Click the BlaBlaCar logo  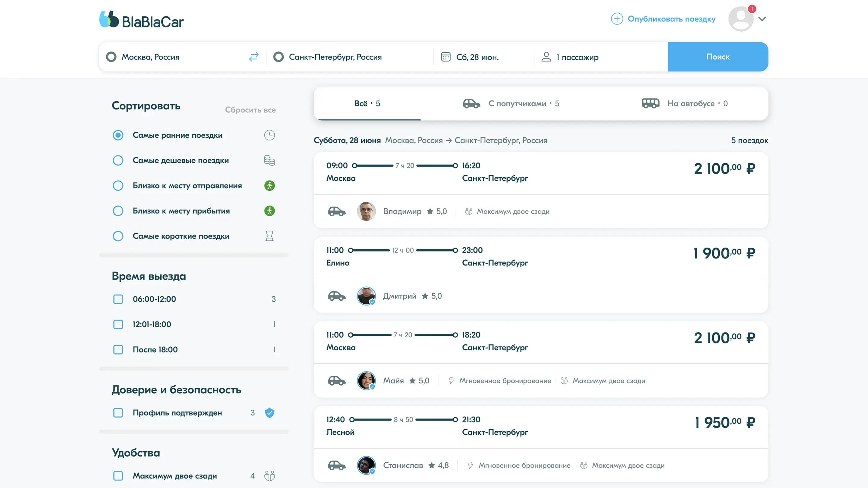[x=141, y=20]
